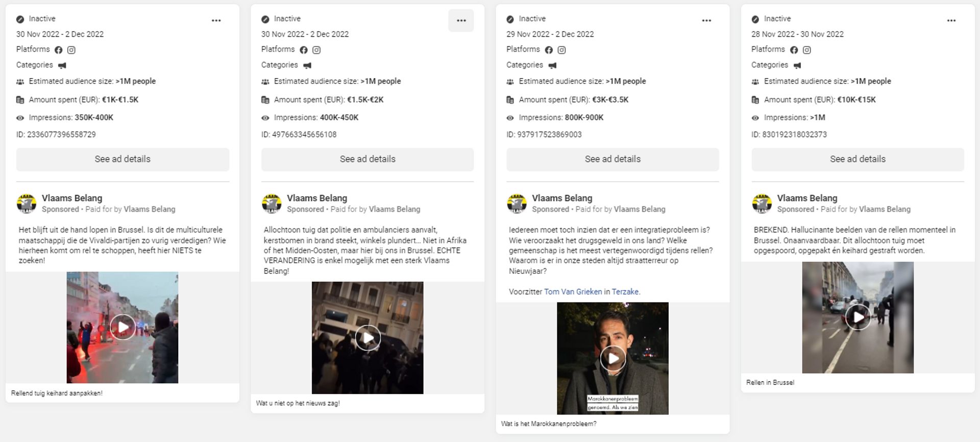Viewport: 980px width, 442px height.
Task: Click Facebook platform icon on ad 497663345656108
Action: tap(304, 50)
